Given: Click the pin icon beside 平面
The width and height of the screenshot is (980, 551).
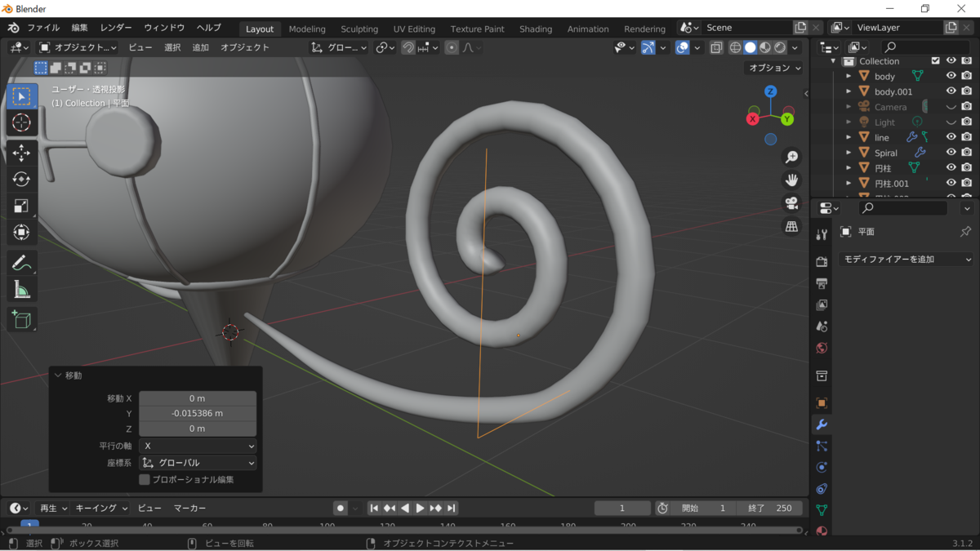Looking at the screenshot, I should (x=965, y=232).
